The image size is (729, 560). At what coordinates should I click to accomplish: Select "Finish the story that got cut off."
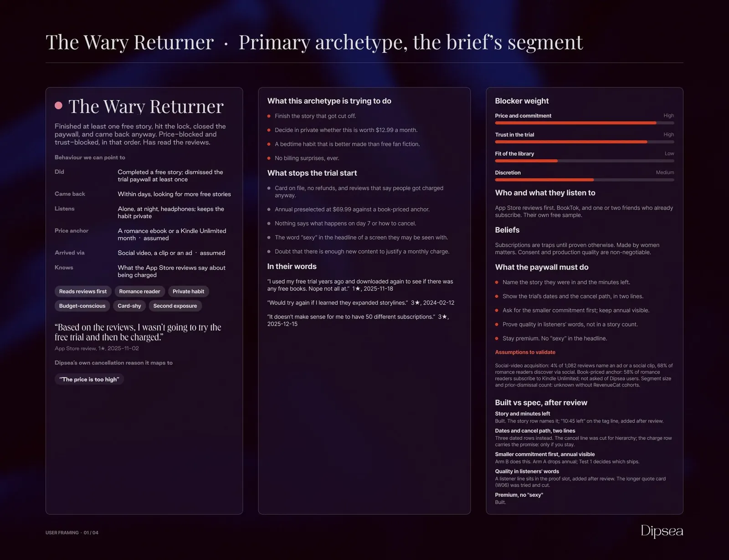(x=315, y=116)
